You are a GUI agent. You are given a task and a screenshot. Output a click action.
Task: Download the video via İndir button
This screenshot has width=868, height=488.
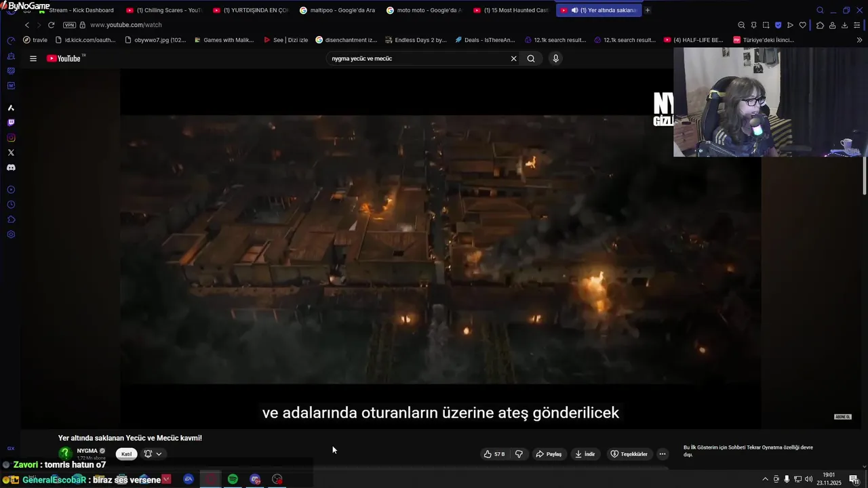(585, 454)
